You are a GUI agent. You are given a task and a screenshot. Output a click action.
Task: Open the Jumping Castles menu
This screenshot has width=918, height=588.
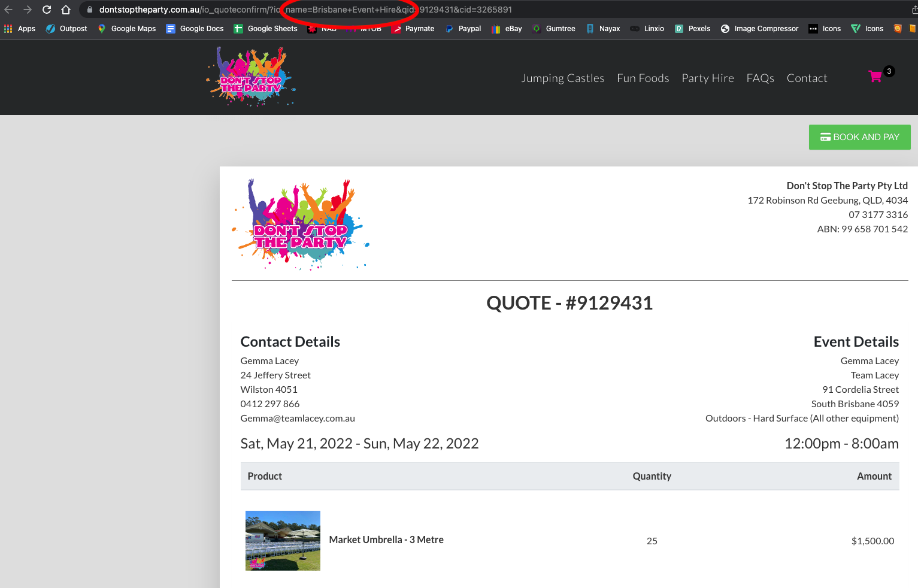click(x=562, y=78)
